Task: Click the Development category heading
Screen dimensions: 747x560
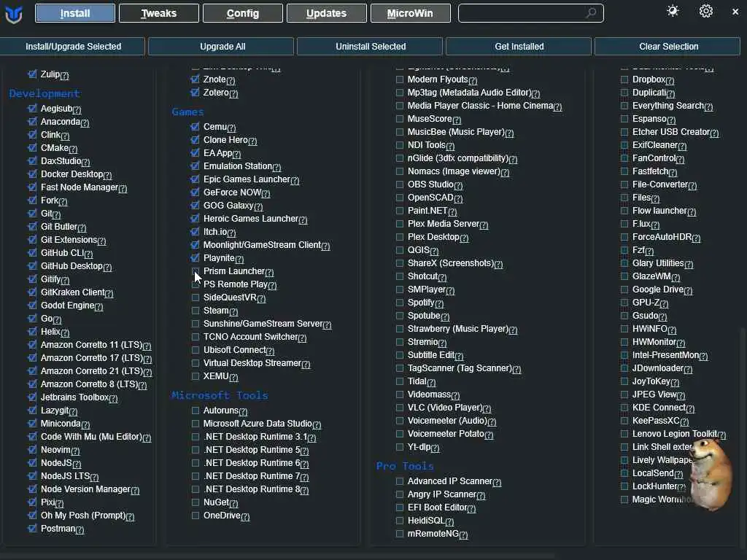Action: coord(44,94)
